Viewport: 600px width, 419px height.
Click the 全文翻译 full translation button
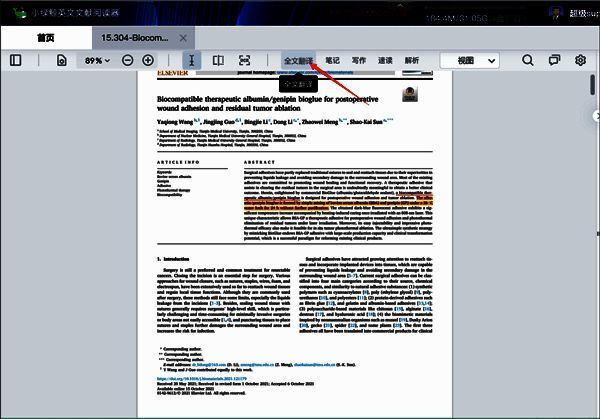pos(298,61)
